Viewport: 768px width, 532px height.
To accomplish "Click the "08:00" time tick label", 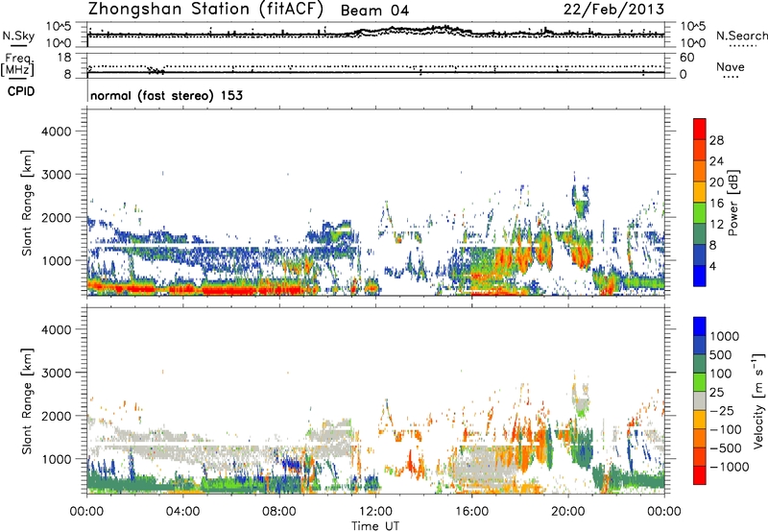I will pyautogui.click(x=279, y=512).
